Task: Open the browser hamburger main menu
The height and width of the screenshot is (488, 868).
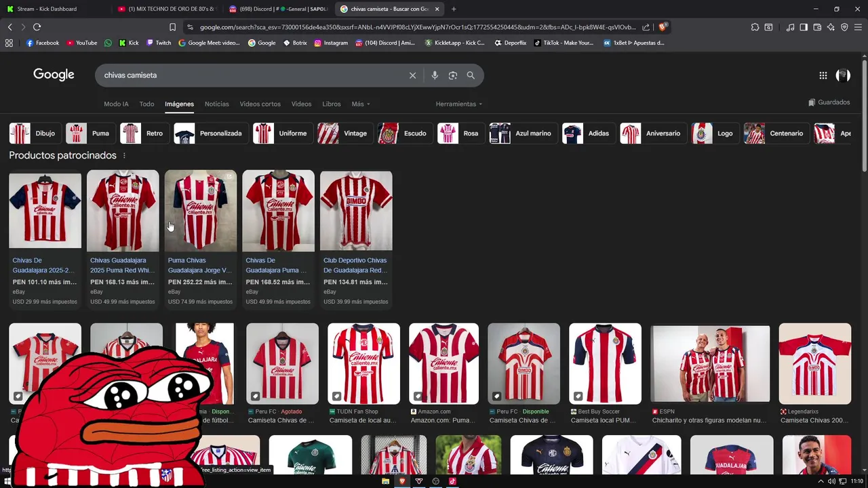Action: [x=858, y=27]
